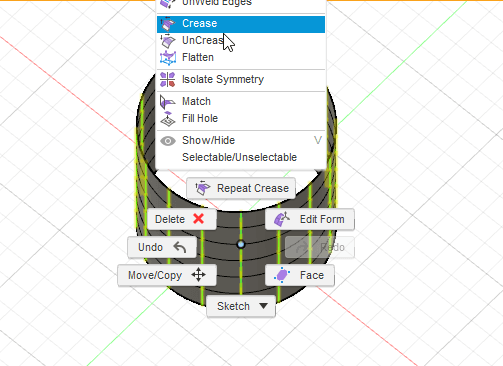The height and width of the screenshot is (366, 503).
Task: Click Repeat Crease button
Action: (x=241, y=188)
